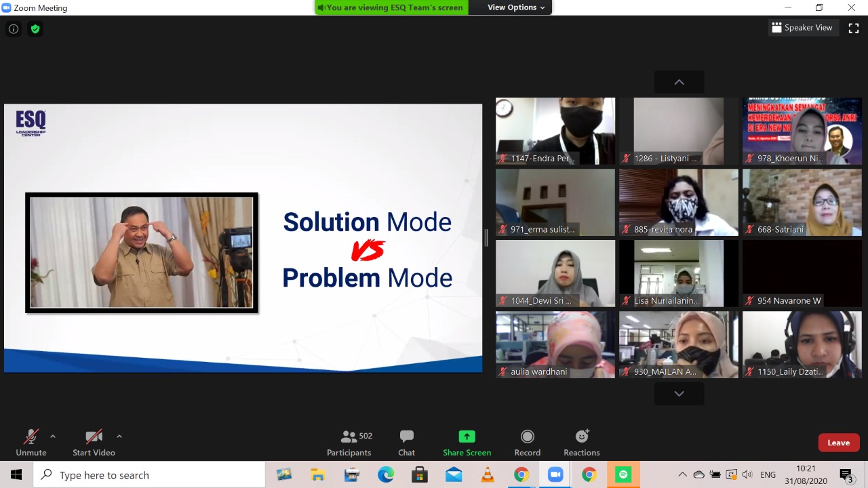This screenshot has height=488, width=868.
Task: Open the Chat panel
Action: pos(406,443)
